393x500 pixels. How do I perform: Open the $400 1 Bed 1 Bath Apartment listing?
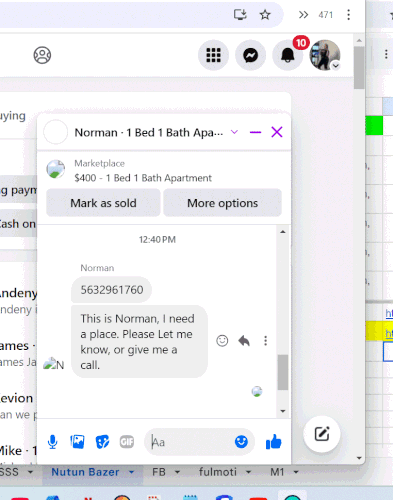tap(143, 178)
